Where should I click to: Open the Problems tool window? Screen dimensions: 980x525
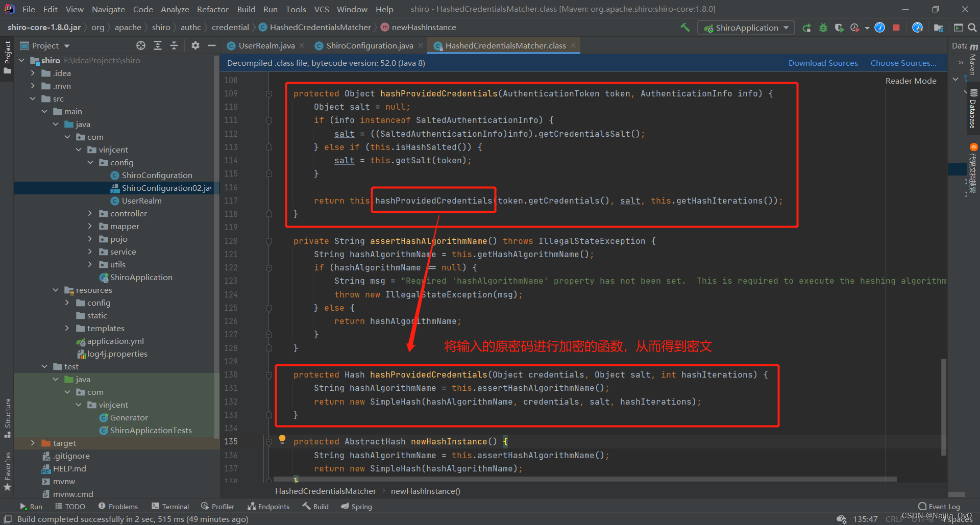(118, 507)
